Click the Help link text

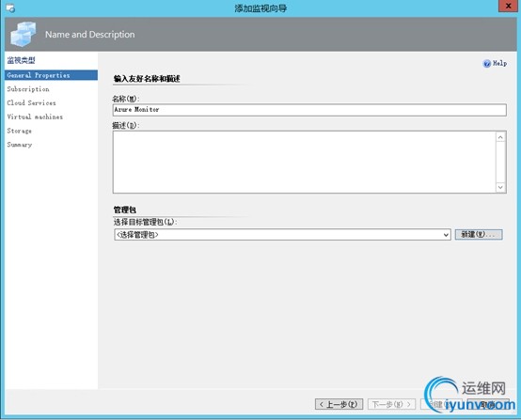click(x=499, y=63)
